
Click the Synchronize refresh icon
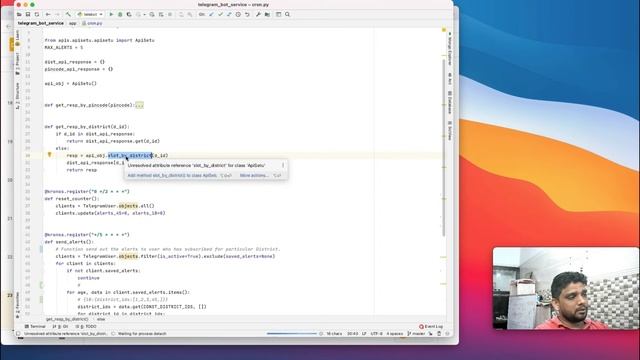[x=37, y=14]
